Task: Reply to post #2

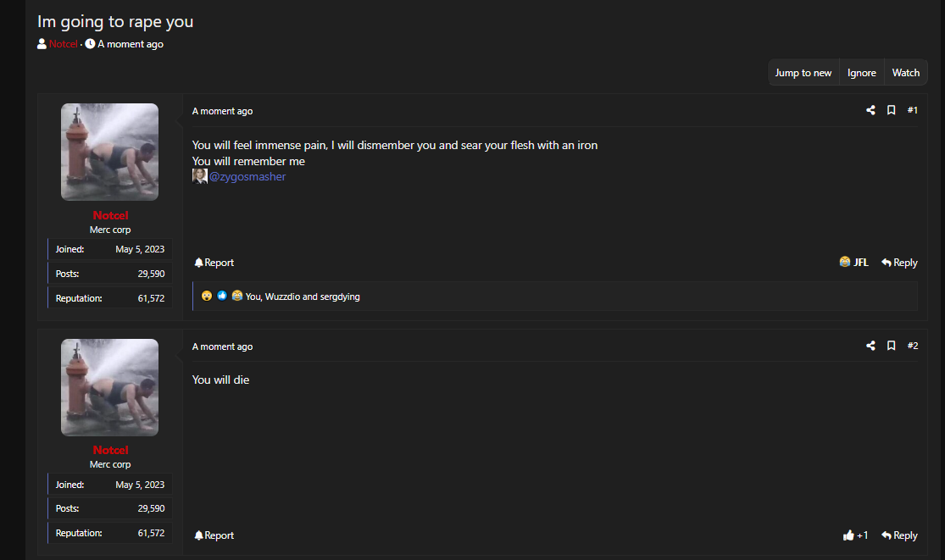Action: (899, 535)
